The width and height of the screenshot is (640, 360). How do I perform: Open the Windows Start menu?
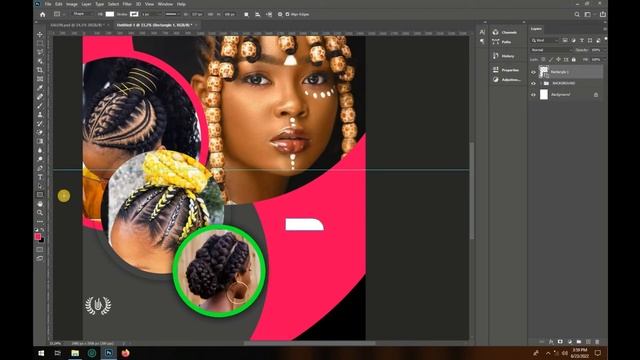(x=41, y=353)
